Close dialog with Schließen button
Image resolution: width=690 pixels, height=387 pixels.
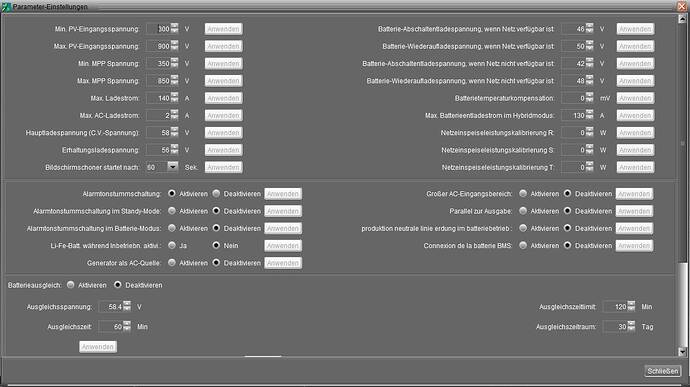click(x=663, y=371)
